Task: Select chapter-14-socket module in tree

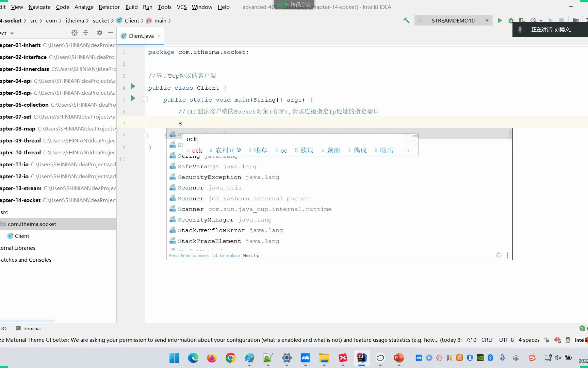Action: (58, 200)
